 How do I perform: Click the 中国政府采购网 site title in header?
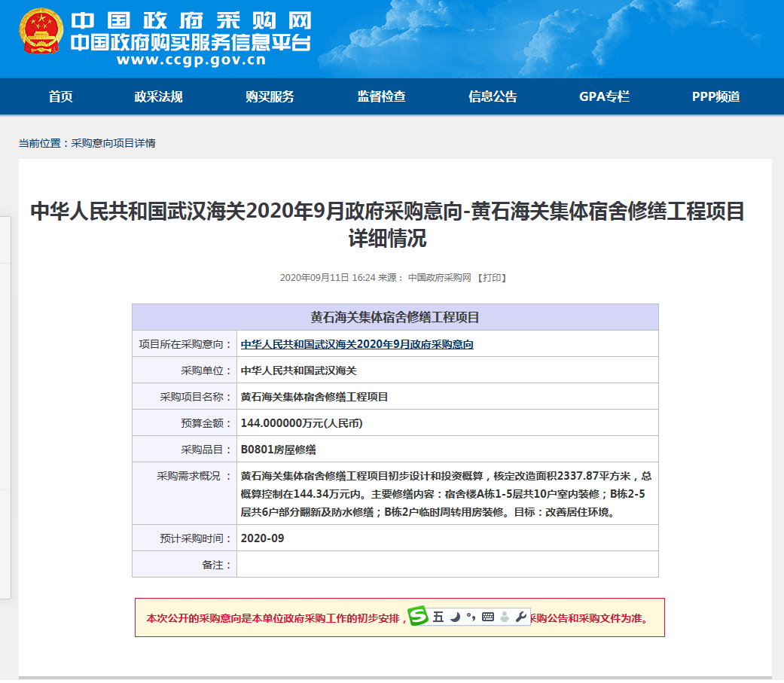(x=191, y=20)
